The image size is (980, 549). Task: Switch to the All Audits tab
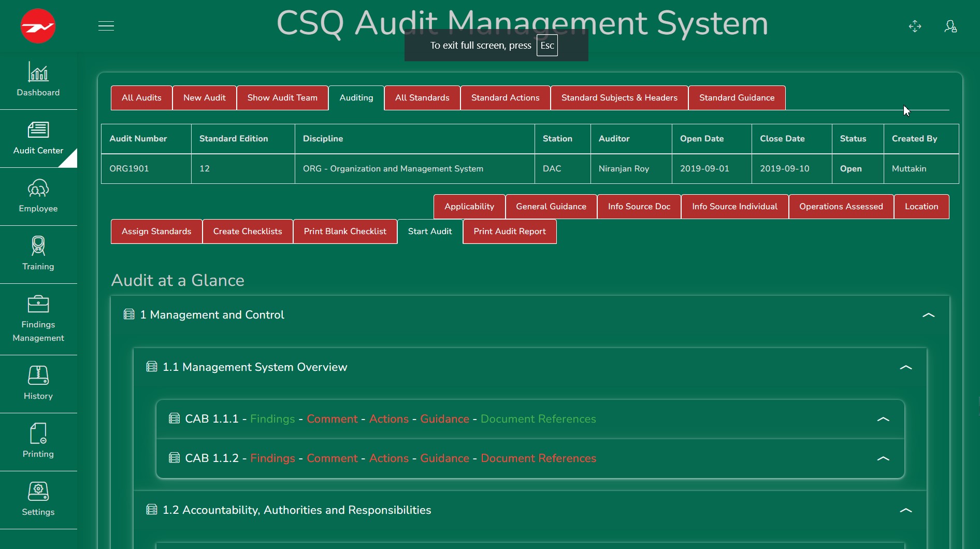click(141, 98)
